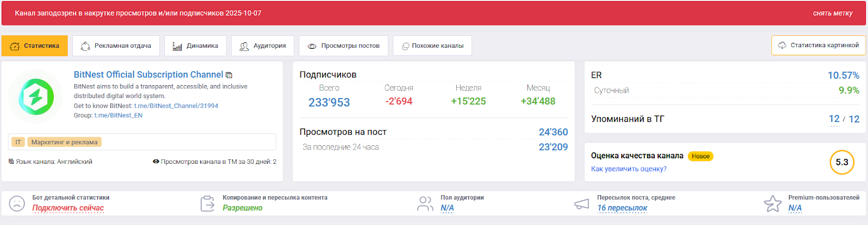Click the Premium users star icon

coord(773,204)
